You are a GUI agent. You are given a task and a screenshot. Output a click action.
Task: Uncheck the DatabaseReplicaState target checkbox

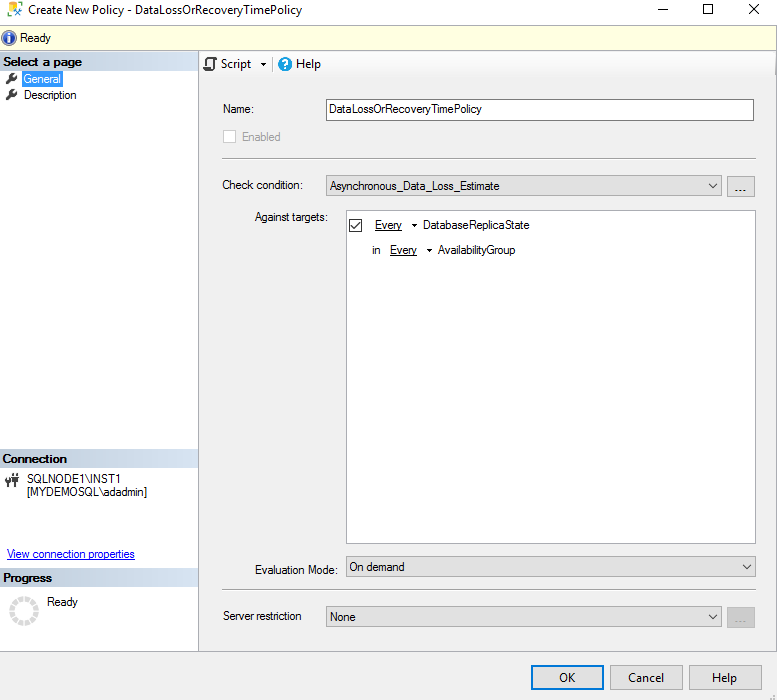355,225
